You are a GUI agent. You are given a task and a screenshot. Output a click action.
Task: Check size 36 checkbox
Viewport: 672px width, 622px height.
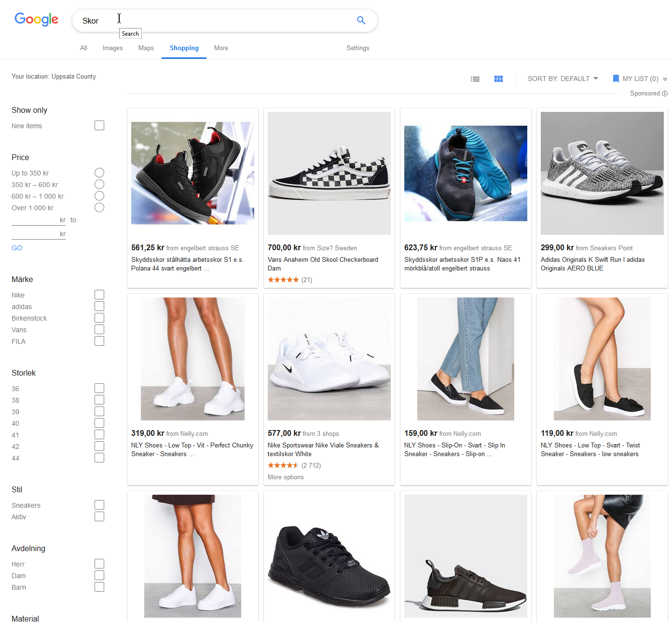click(99, 388)
